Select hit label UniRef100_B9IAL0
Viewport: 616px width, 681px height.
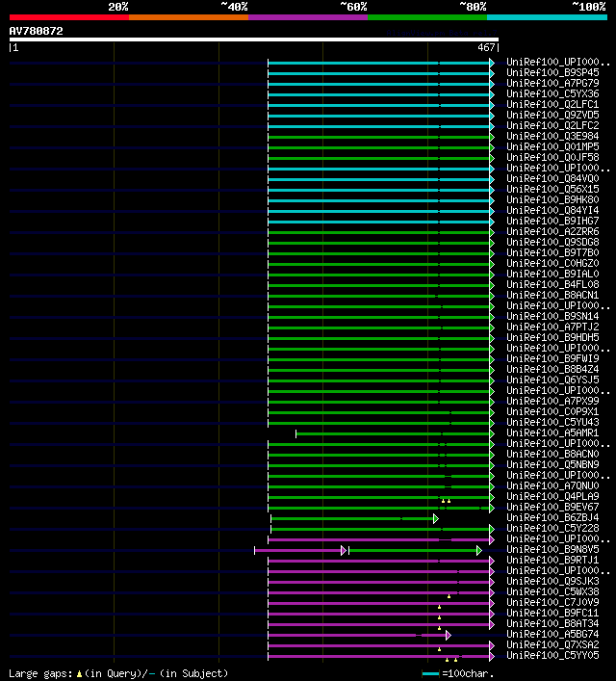[x=552, y=274]
